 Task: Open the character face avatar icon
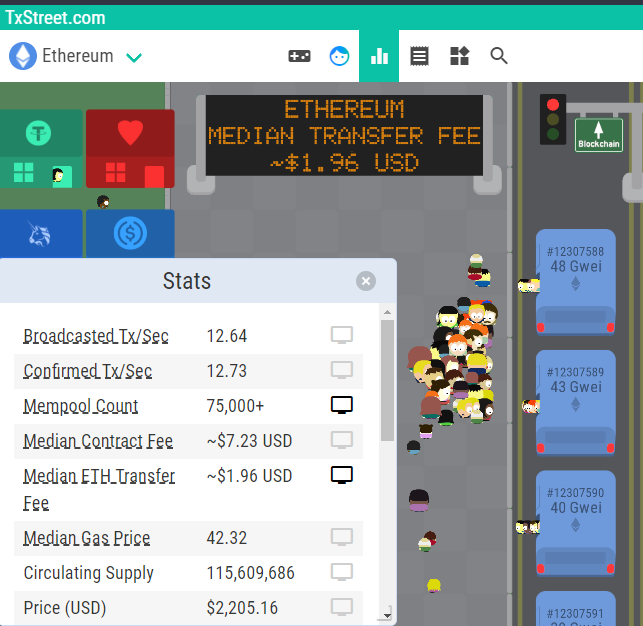[x=339, y=56]
